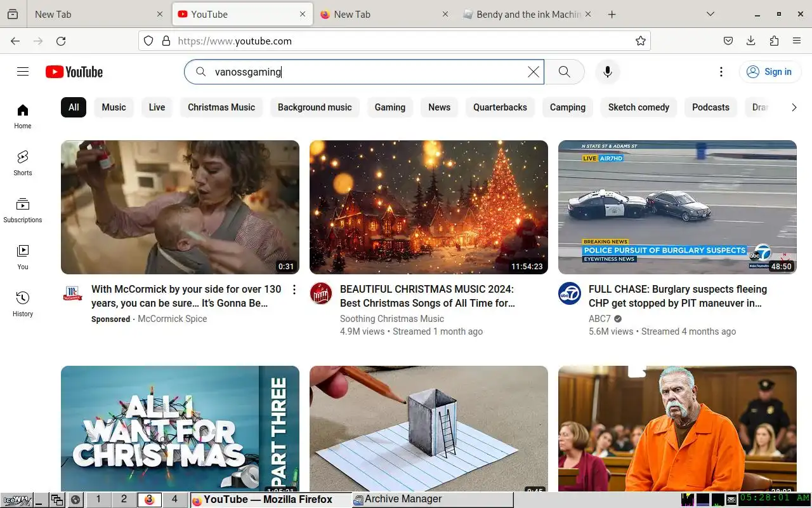Open the BEAUTIFUL CHRISTMAS MUSIC 2024 video title

pyautogui.click(x=428, y=296)
